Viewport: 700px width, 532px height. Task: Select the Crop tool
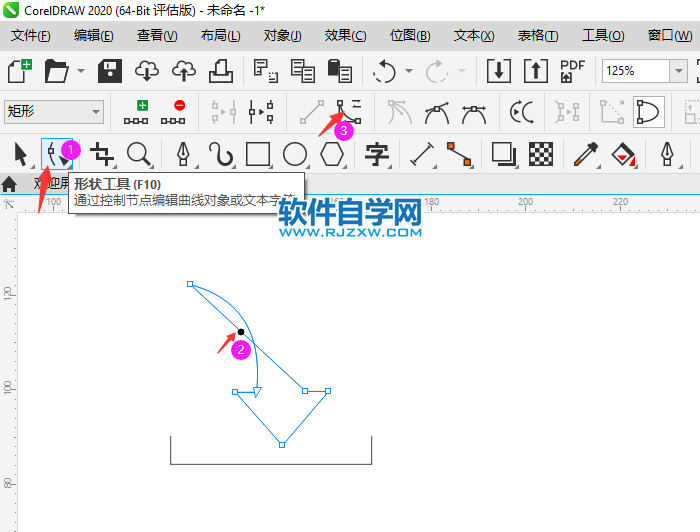[x=101, y=154]
